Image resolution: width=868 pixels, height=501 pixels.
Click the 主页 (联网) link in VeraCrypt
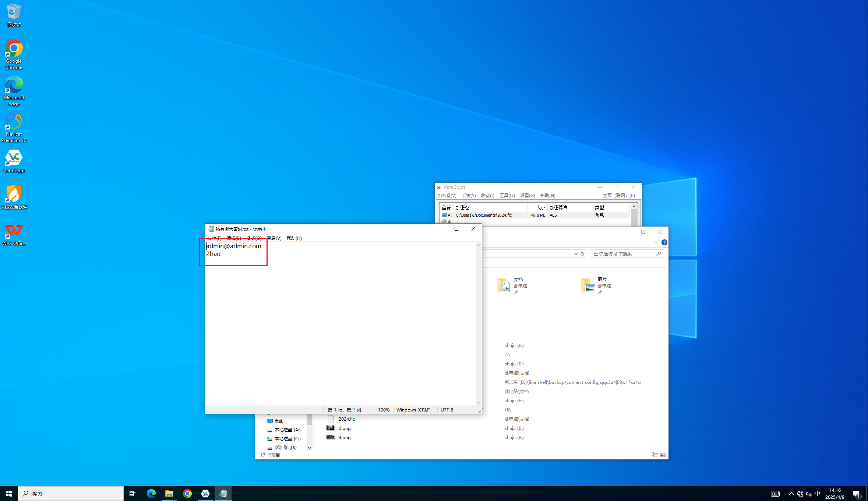[x=614, y=196]
